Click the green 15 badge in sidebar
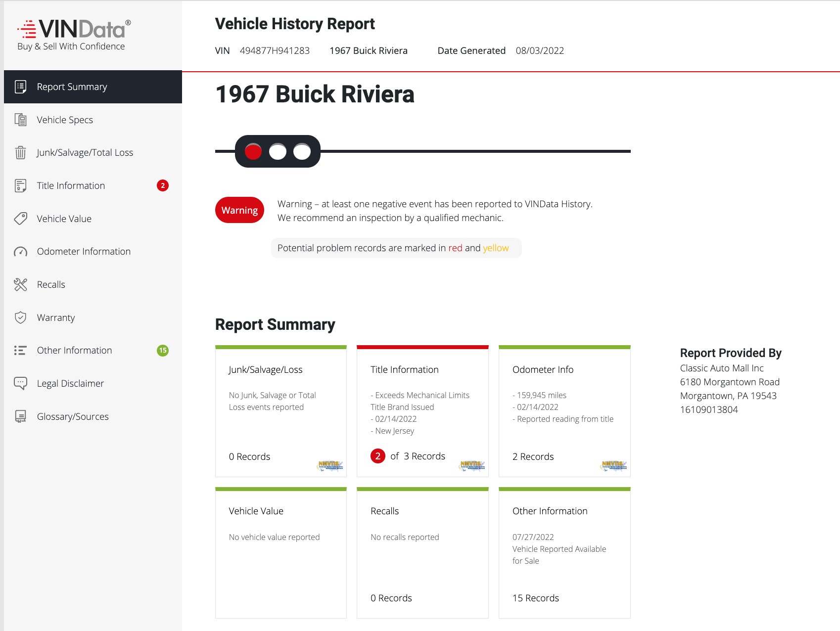This screenshot has width=840, height=631. pyautogui.click(x=163, y=350)
